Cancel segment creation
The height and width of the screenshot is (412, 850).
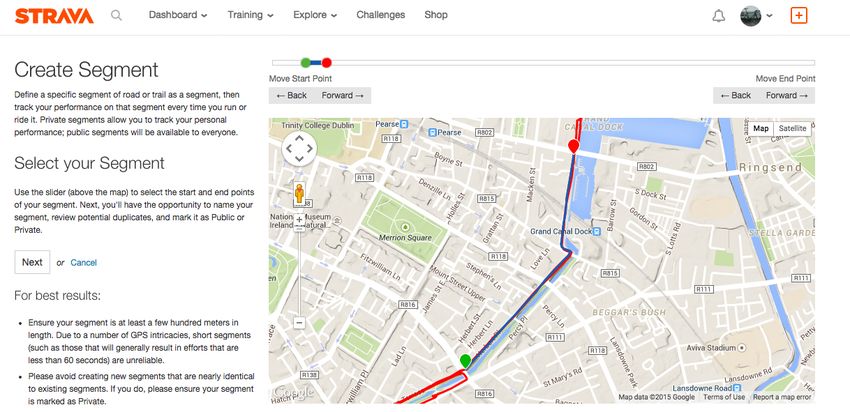[83, 263]
